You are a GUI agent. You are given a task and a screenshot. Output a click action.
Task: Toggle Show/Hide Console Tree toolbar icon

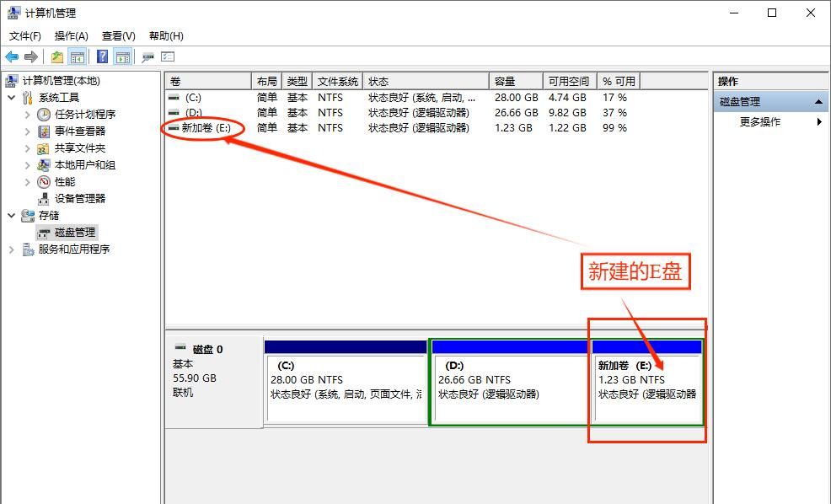tap(78, 56)
